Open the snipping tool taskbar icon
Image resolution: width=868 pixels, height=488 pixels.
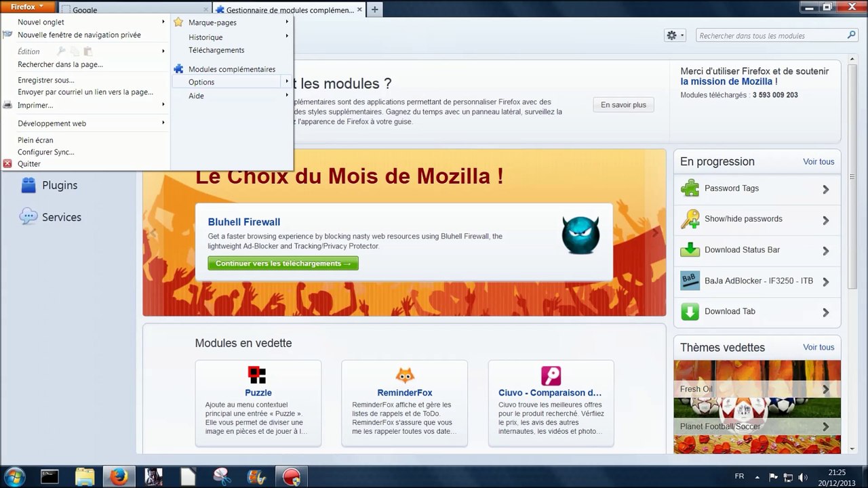pos(222,476)
